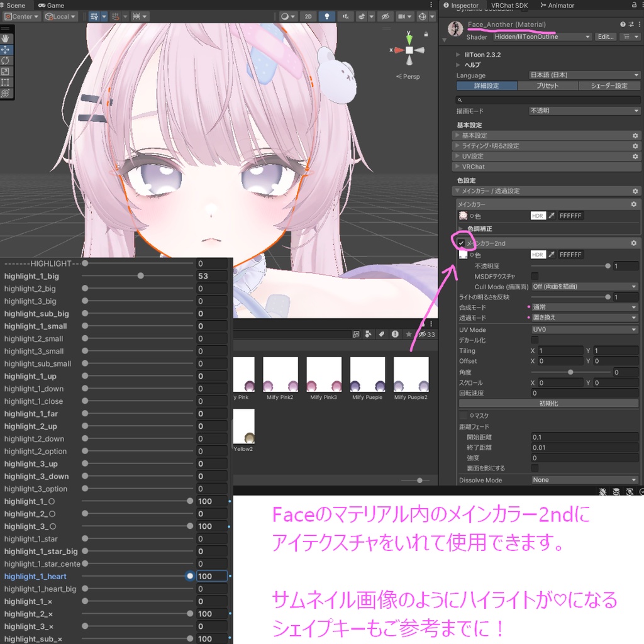The height and width of the screenshot is (644, 644).
Task: Select the Rotate tool
Action: tap(6, 60)
